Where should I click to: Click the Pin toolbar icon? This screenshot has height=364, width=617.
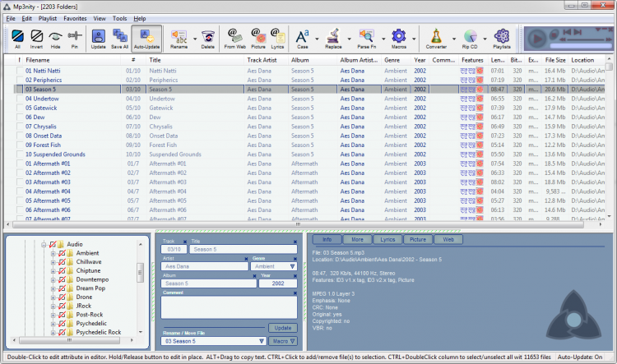pos(75,39)
